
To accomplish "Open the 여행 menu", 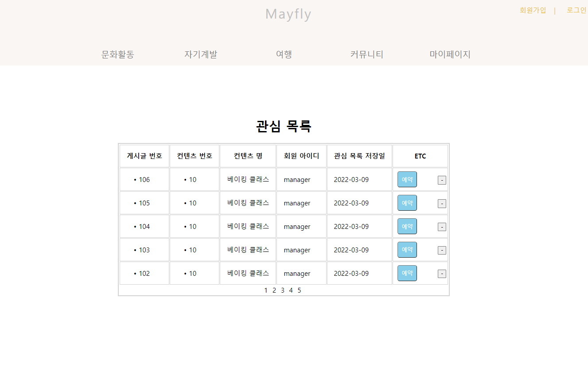I will 284,54.
